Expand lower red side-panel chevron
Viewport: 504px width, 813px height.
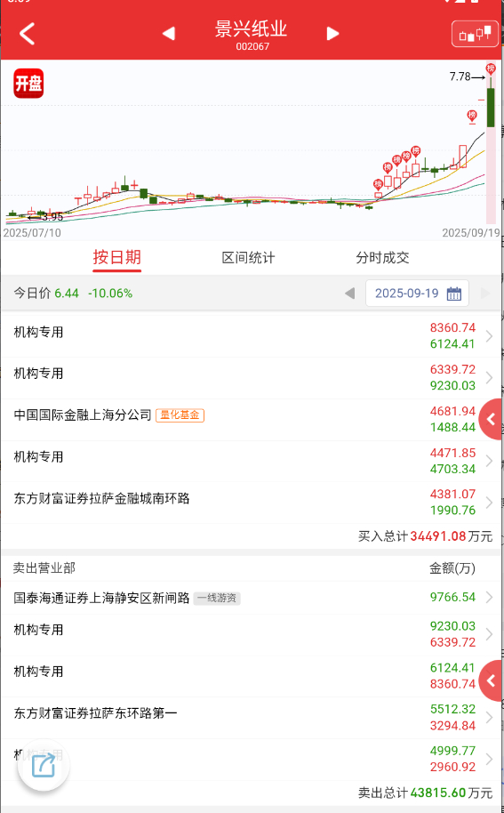pos(491,680)
